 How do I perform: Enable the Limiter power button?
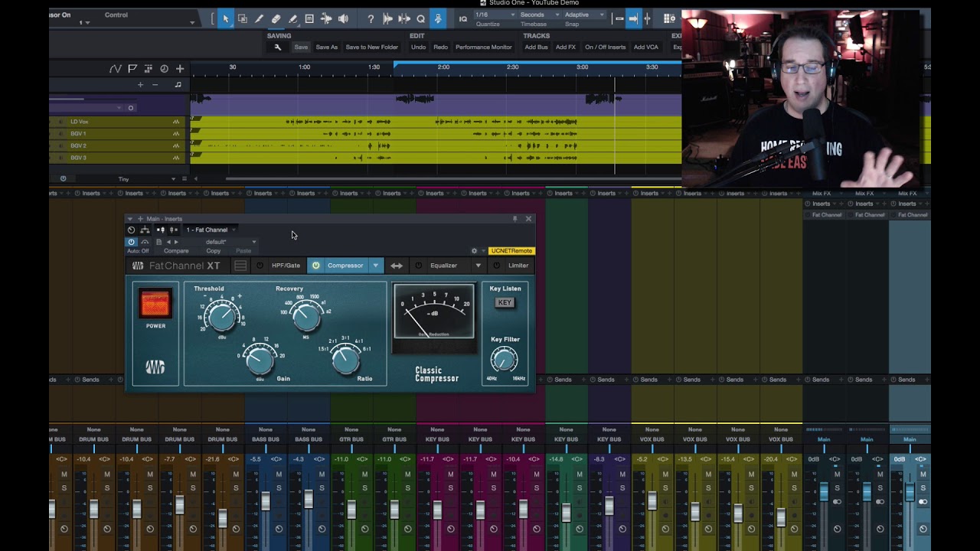coord(496,266)
